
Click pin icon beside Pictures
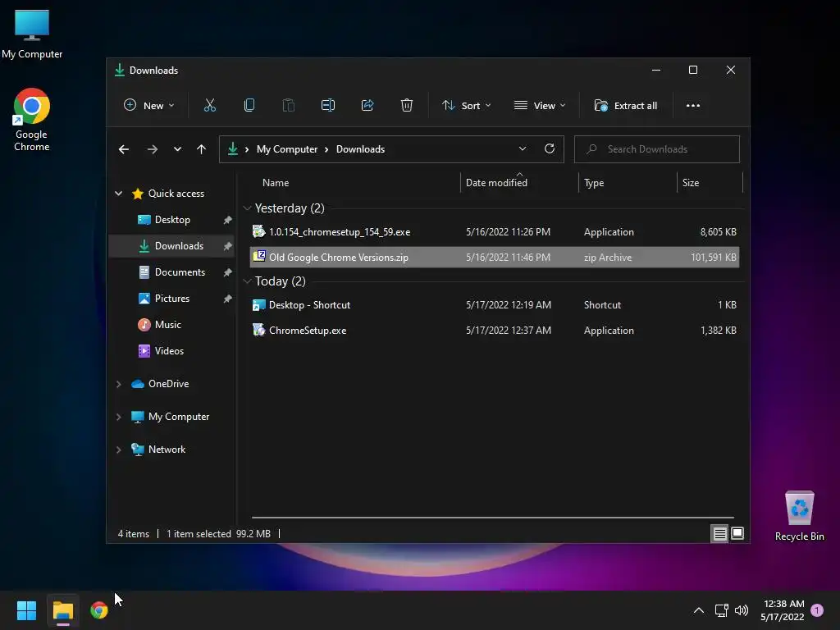pyautogui.click(x=227, y=299)
